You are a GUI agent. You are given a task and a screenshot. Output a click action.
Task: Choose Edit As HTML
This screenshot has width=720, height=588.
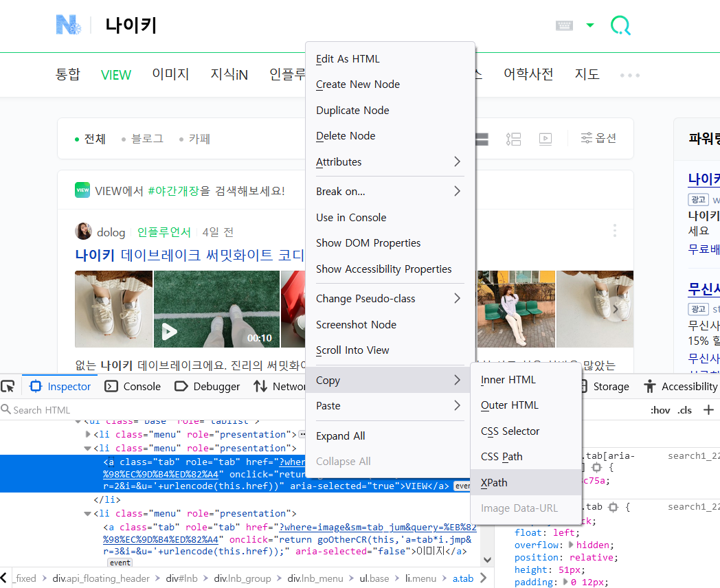tap(390, 59)
